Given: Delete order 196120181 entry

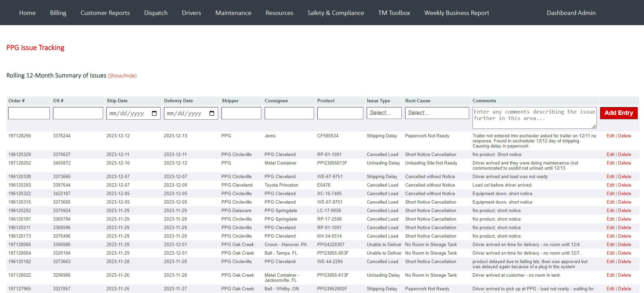Looking at the screenshot, I should click(x=625, y=219).
